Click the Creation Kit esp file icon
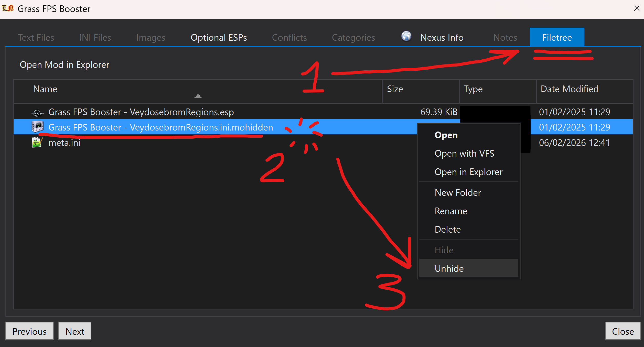This screenshot has width=644, height=347. click(x=37, y=112)
